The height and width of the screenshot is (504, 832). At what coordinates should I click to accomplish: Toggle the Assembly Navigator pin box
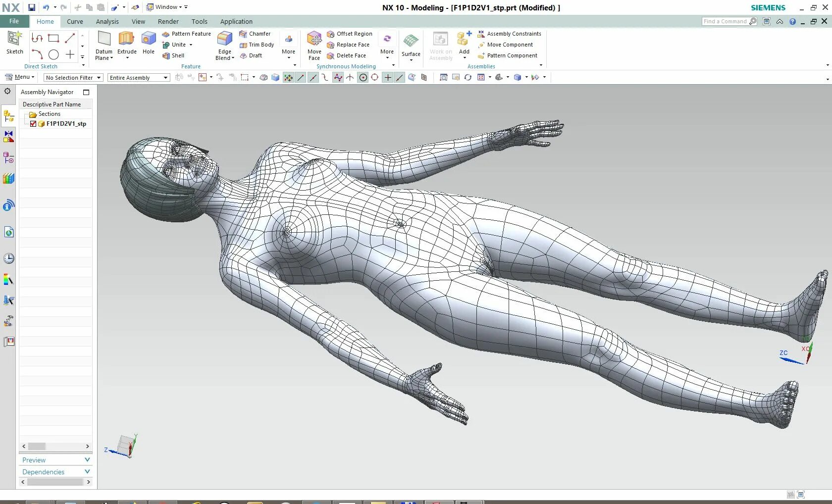[86, 92]
